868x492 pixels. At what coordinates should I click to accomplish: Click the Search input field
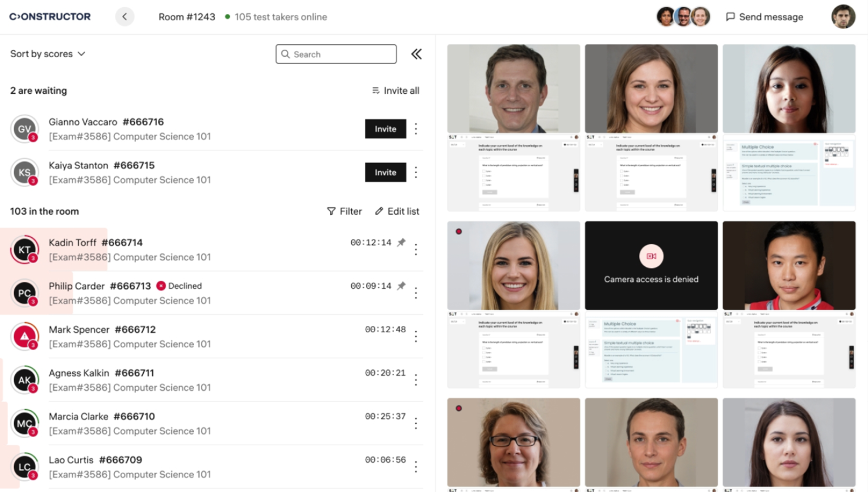[x=336, y=54]
